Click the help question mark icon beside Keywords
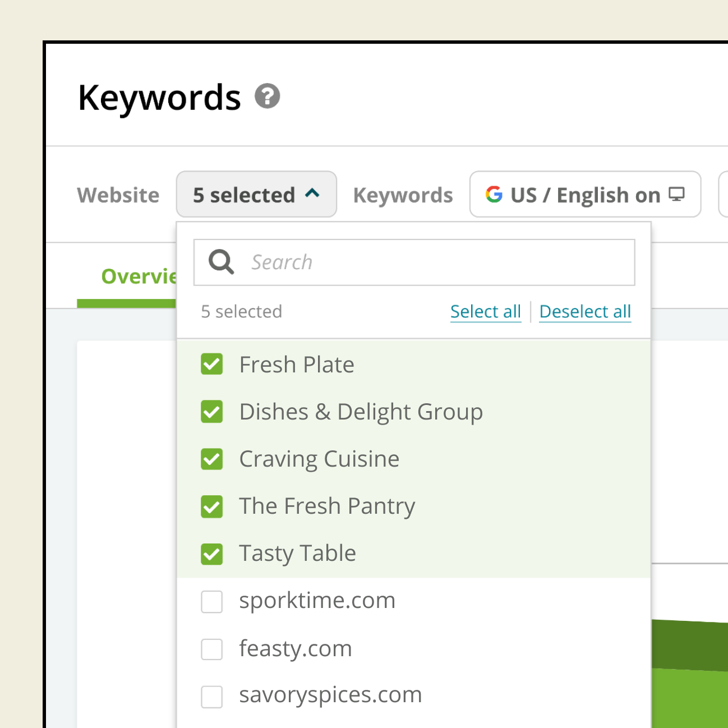The height and width of the screenshot is (728, 728). coord(267,96)
